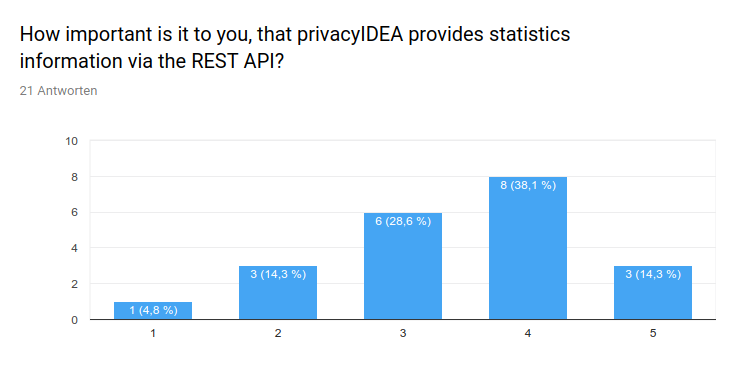Image resolution: width=739 pixels, height=374 pixels.
Task: Click x-axis label 4
Action: [x=528, y=333]
